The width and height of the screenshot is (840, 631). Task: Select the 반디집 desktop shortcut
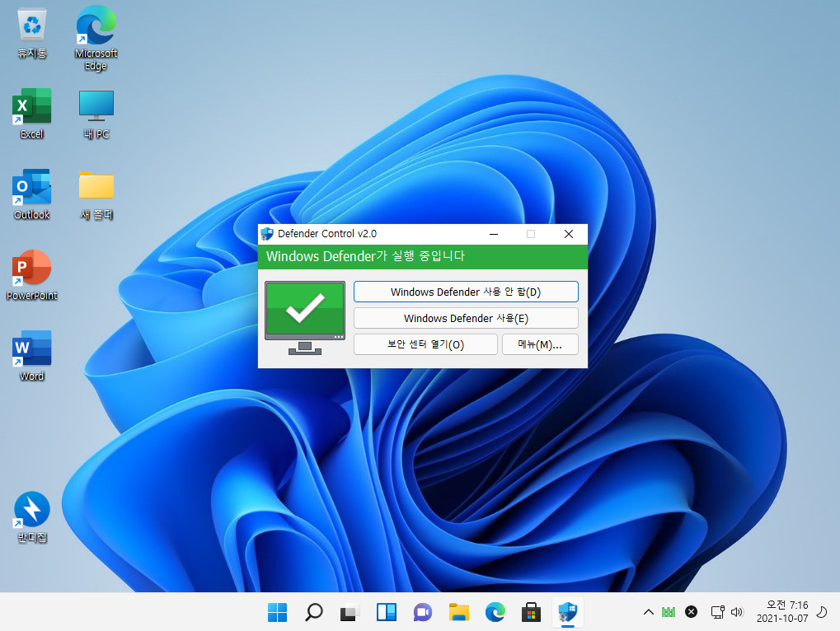(32, 517)
